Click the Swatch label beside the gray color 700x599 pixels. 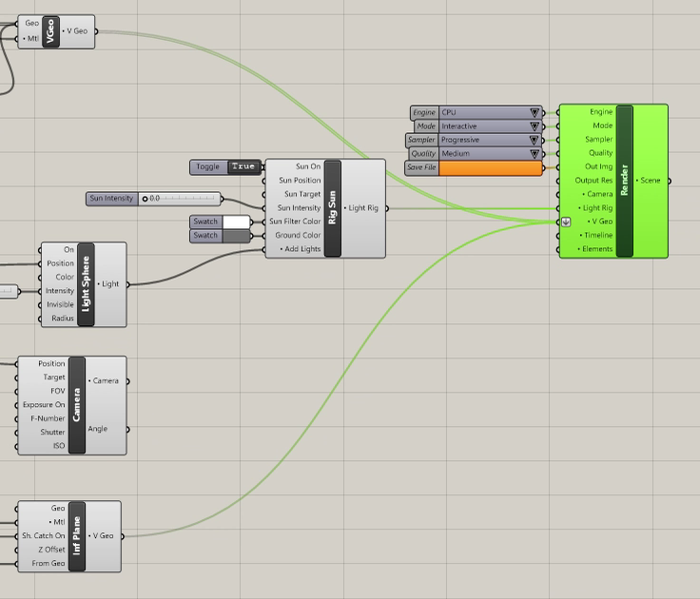205,236
